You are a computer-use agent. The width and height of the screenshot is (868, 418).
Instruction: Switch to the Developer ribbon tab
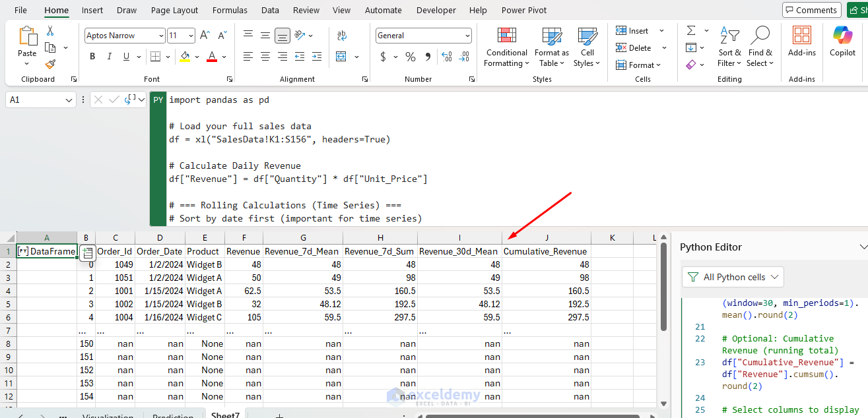(436, 10)
